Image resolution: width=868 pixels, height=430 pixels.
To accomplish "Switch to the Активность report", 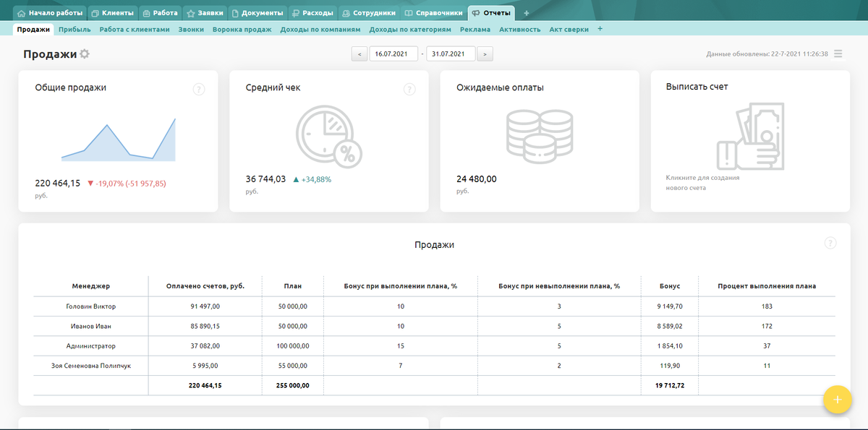I will (x=520, y=30).
